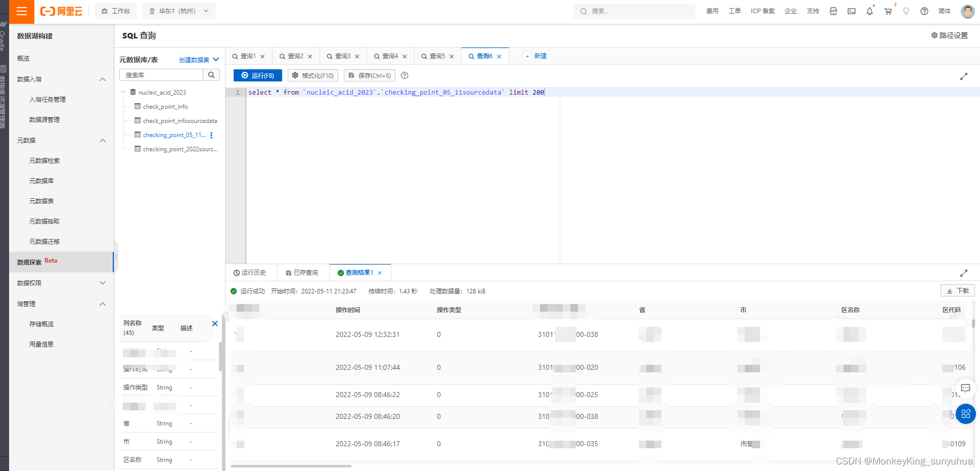
Task: Expand the query results panel to fullscreen
Action: (x=964, y=273)
